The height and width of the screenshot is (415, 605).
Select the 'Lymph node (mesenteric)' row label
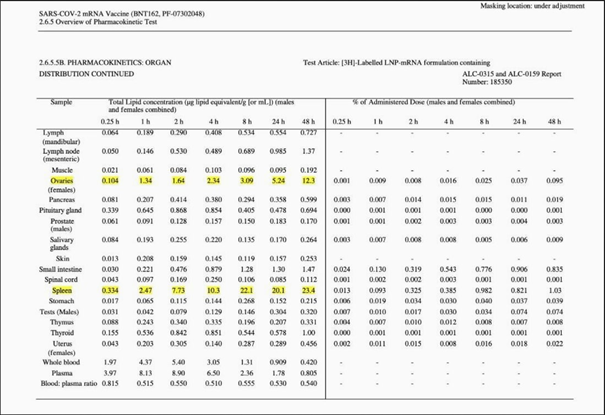[x=61, y=155]
